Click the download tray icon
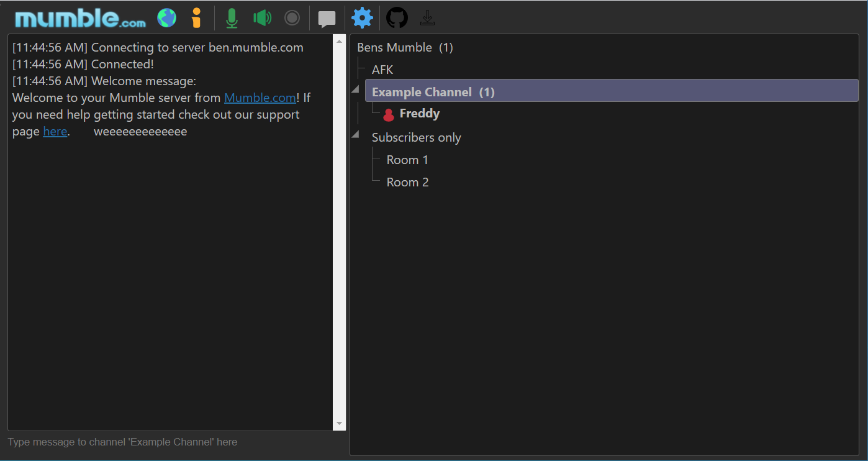 pyautogui.click(x=427, y=18)
